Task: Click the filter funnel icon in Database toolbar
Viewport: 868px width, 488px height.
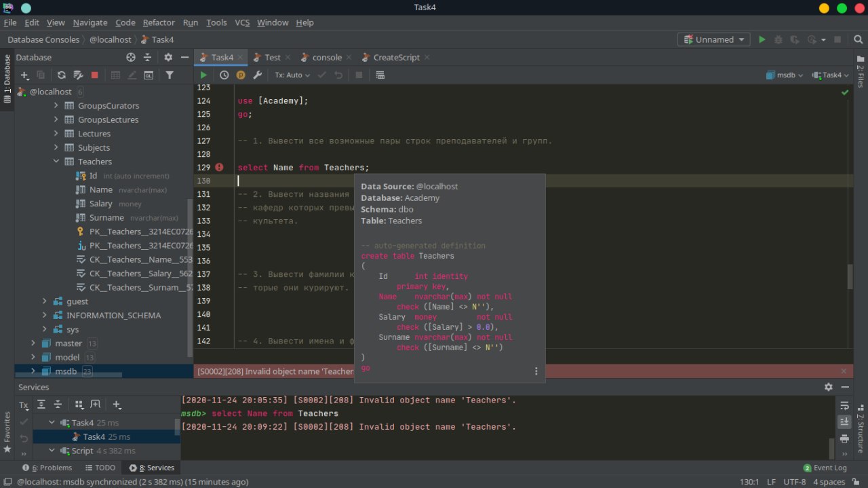Action: click(170, 75)
